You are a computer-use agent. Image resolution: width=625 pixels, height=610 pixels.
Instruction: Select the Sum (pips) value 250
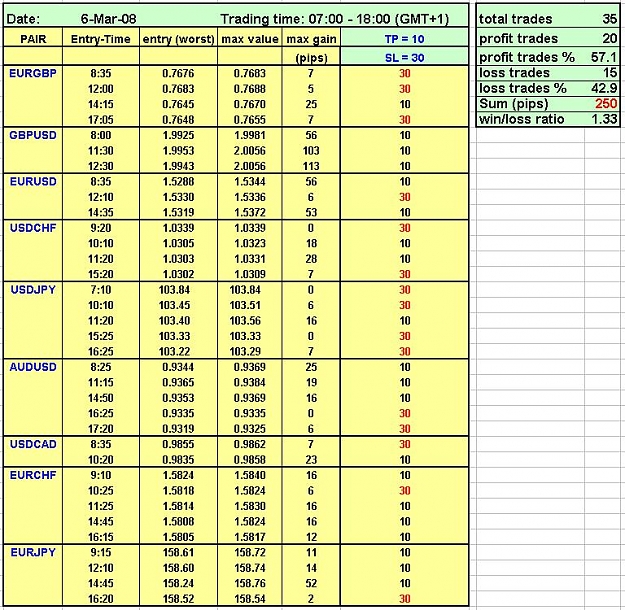(606, 104)
